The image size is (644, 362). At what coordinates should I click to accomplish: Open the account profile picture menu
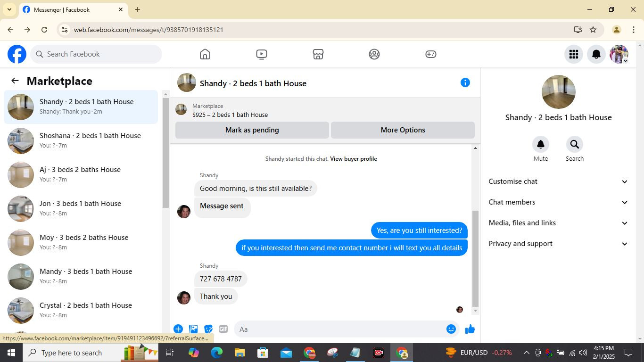(x=619, y=54)
